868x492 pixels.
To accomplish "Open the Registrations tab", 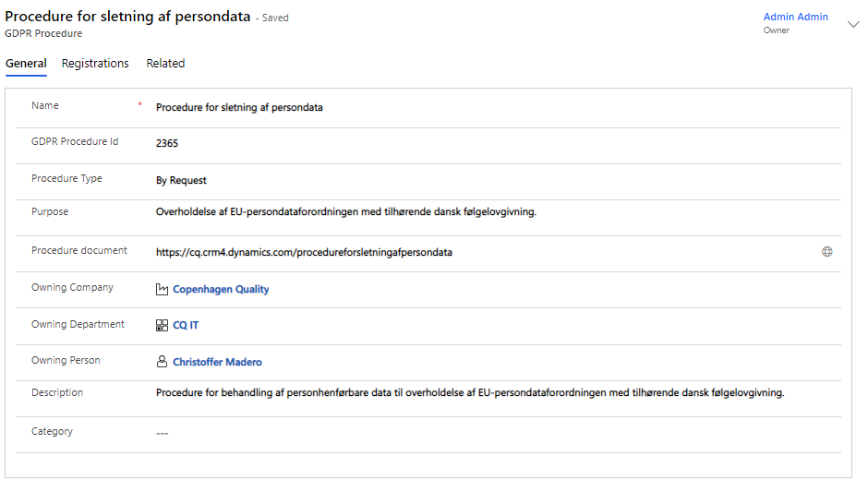I will (95, 64).
